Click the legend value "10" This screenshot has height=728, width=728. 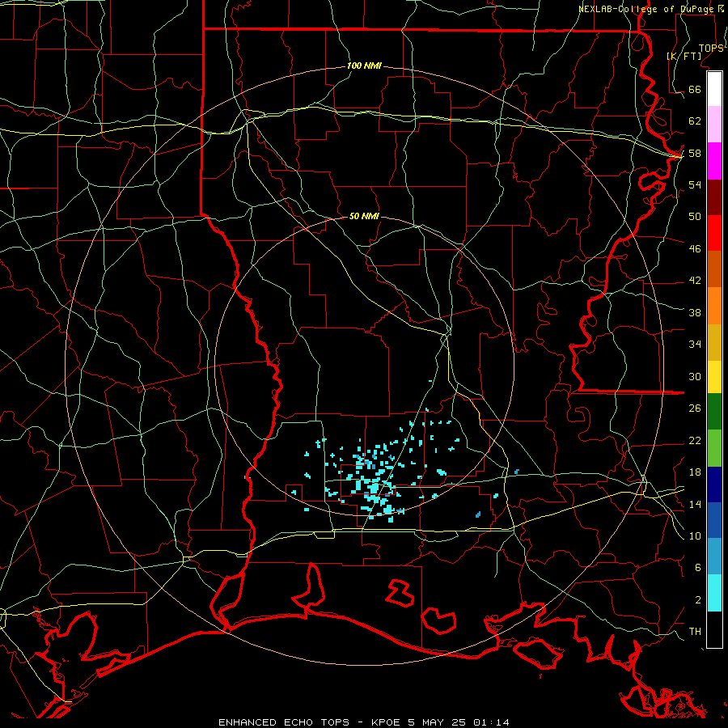point(695,536)
